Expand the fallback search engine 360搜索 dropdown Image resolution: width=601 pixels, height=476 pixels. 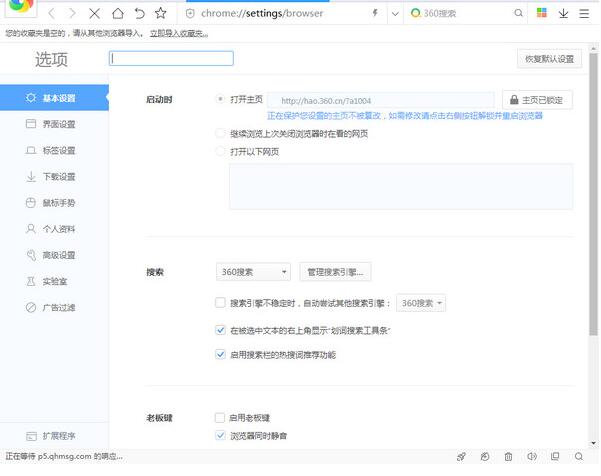[422, 302]
